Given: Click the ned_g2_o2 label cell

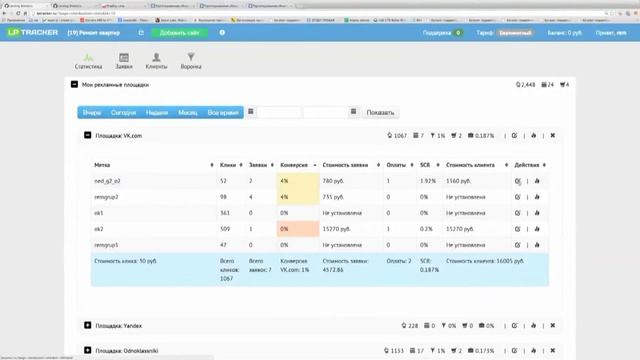Looking at the screenshot, I should click(x=154, y=181).
